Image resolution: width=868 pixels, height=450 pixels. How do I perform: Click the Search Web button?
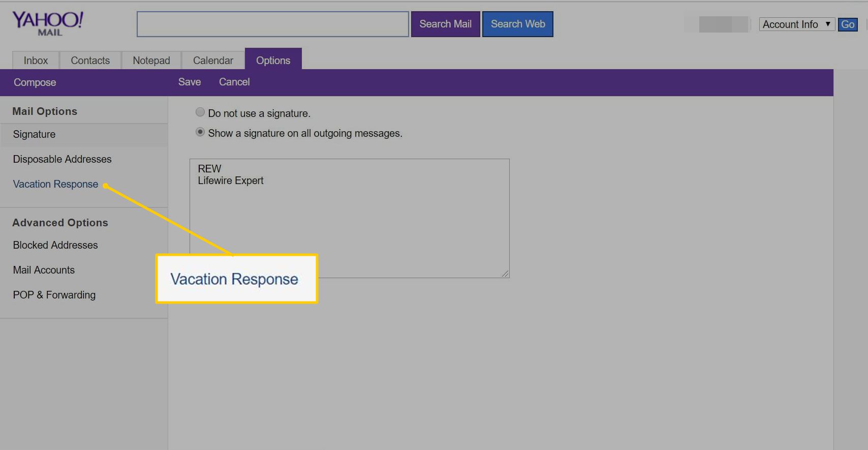click(x=517, y=24)
